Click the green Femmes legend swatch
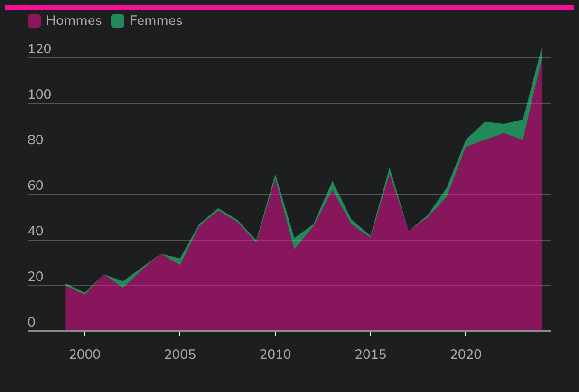 118,21
